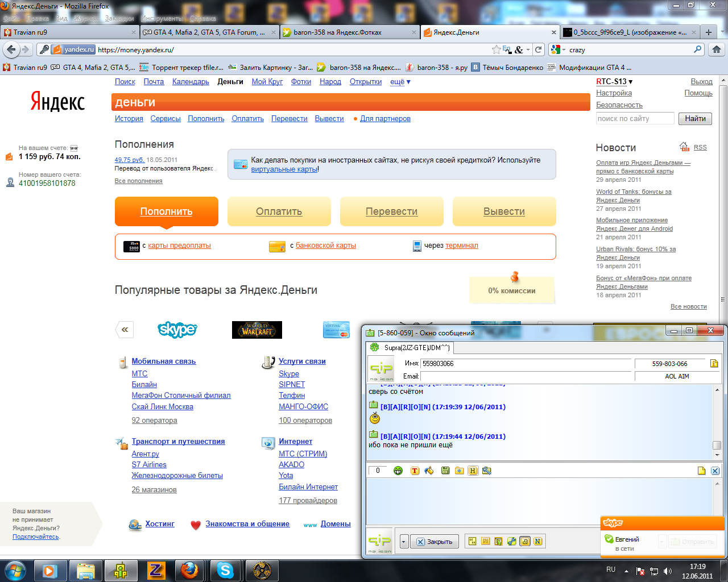Click the 'Оплатить' large button
Screen dimensions: 728x582
click(x=279, y=211)
